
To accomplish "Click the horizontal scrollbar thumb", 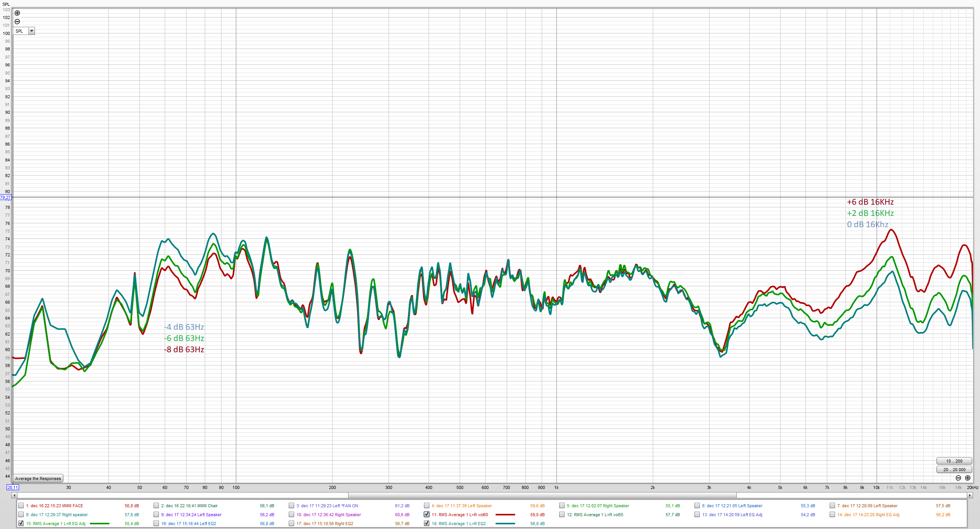I will tap(542, 495).
